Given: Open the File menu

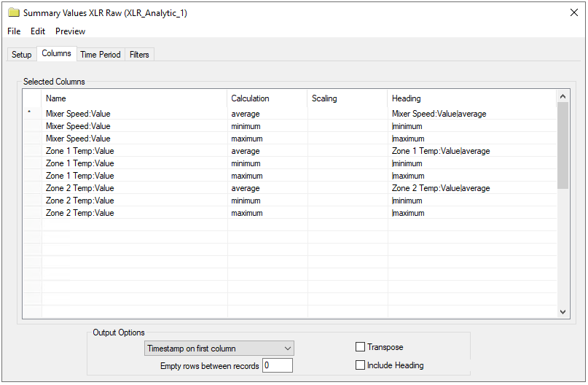Looking at the screenshot, I should point(14,31).
